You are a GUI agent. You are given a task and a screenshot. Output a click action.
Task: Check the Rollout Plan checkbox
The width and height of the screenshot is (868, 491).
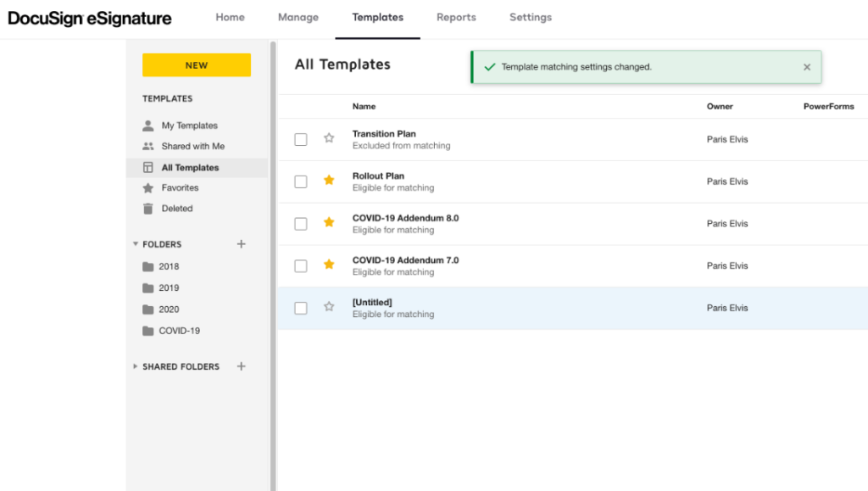click(x=301, y=181)
